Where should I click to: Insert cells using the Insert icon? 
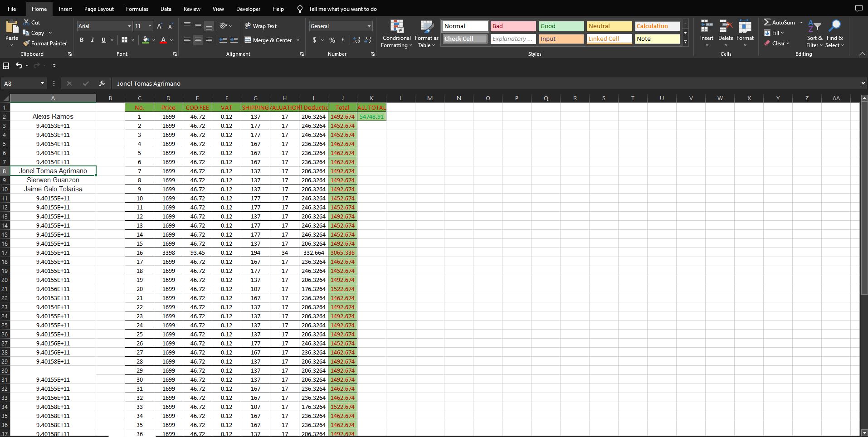tap(707, 27)
